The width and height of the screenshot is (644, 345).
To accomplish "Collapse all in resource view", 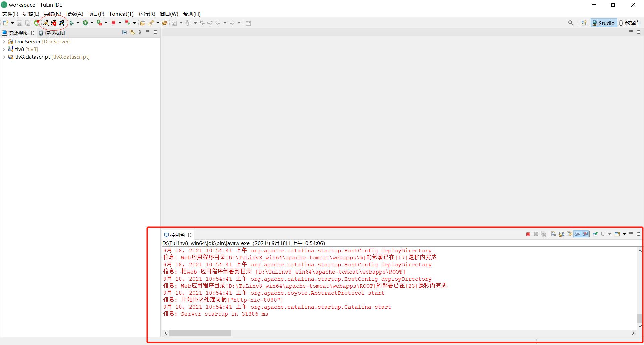I will tap(124, 32).
